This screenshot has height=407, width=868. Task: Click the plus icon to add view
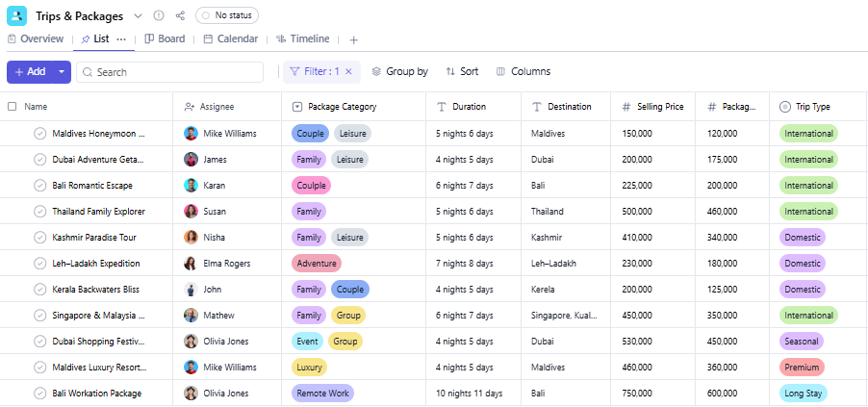(353, 39)
